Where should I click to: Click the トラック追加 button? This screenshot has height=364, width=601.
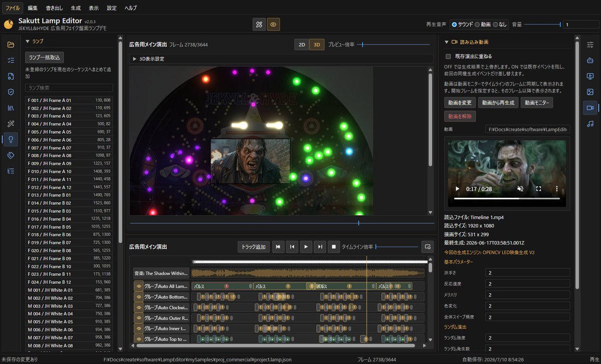click(x=253, y=247)
